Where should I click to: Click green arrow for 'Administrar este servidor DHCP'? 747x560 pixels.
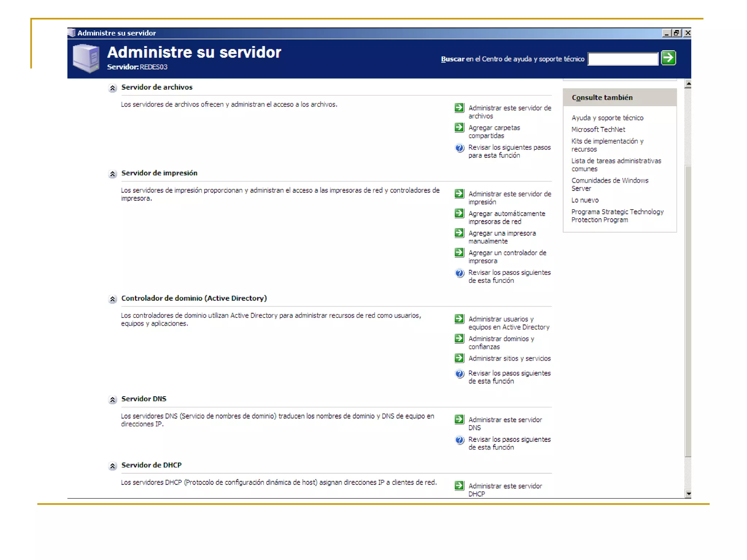click(x=459, y=486)
